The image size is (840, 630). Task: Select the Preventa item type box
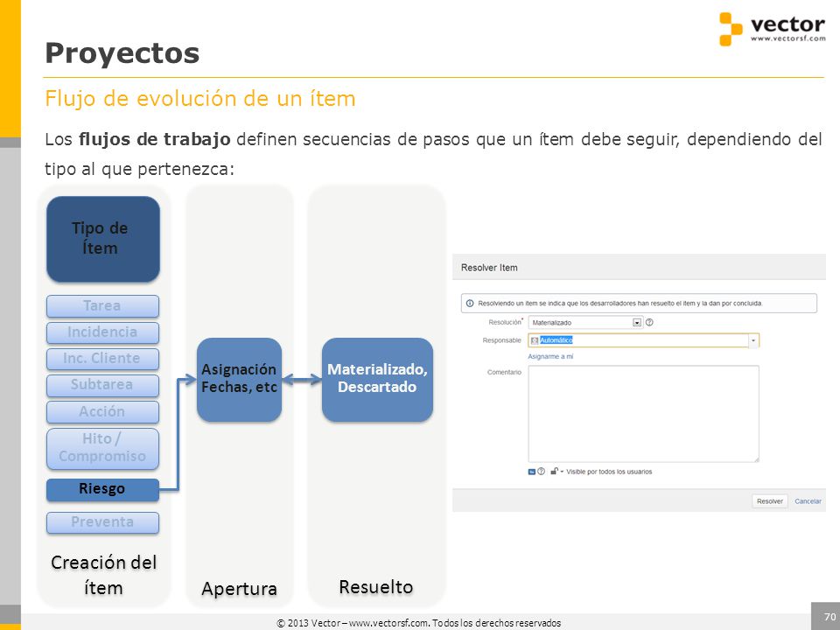pos(103,523)
